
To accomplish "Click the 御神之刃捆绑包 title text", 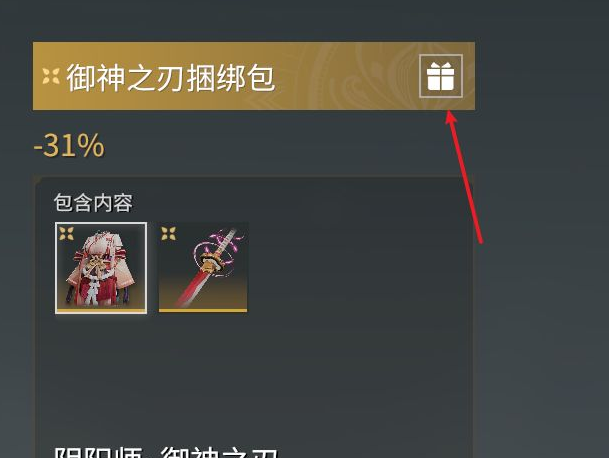I will (x=171, y=78).
